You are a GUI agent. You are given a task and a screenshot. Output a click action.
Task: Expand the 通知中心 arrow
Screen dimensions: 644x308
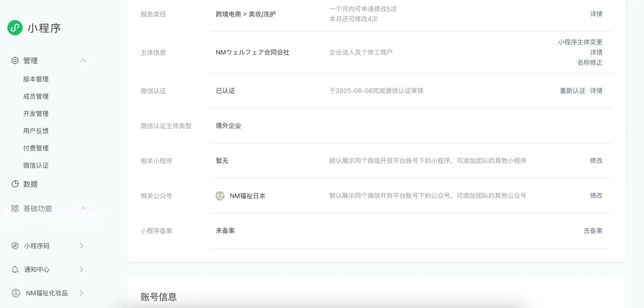pyautogui.click(x=81, y=269)
